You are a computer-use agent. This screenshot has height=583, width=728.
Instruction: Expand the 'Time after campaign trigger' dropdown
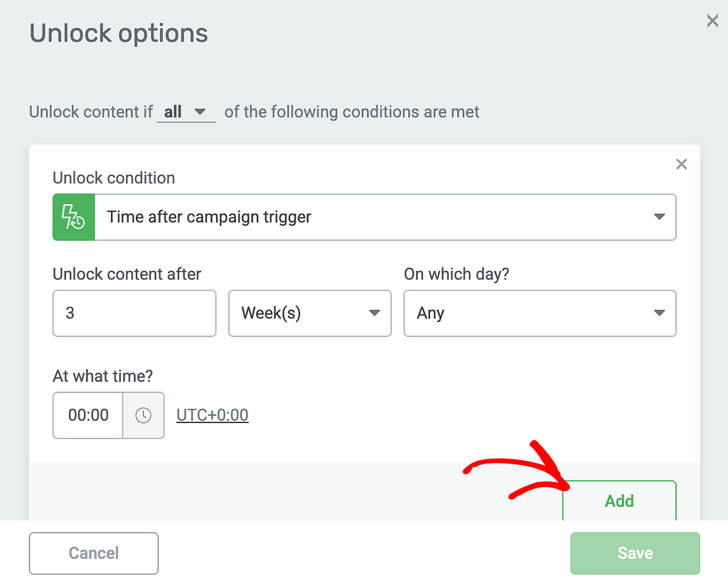tap(365, 217)
